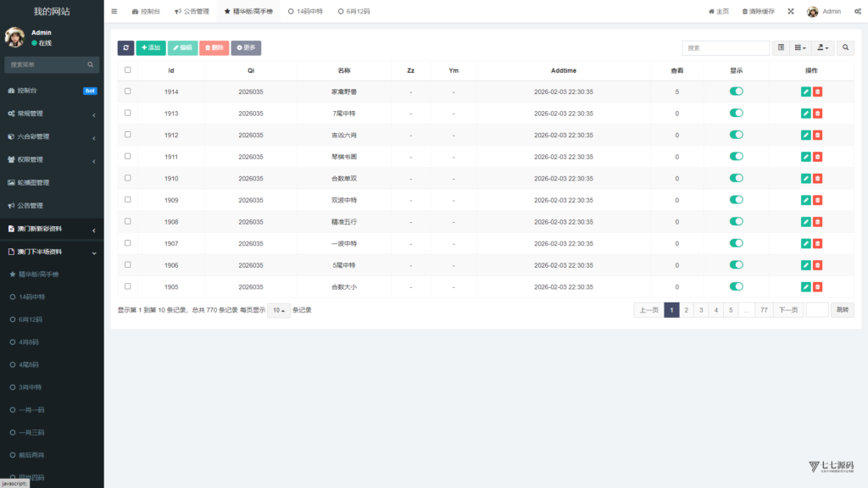868x488 pixels.
Task: Click the 编辑 edit button in toolbar
Action: [183, 47]
